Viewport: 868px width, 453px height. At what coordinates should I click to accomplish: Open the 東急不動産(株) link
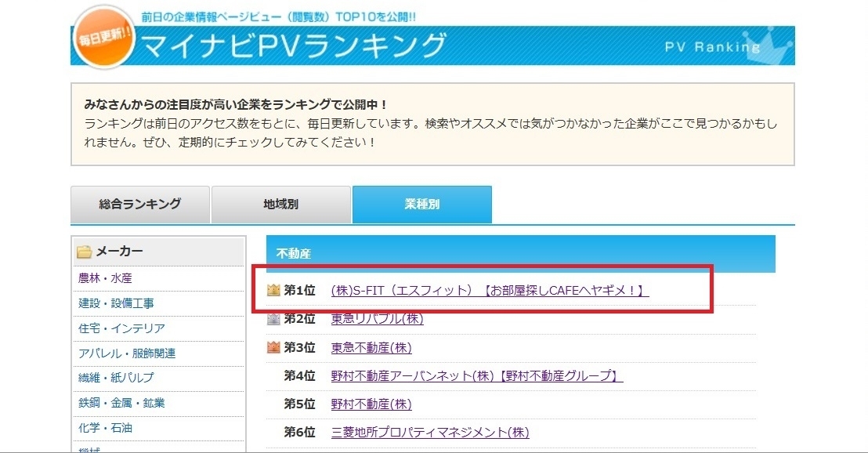point(371,348)
